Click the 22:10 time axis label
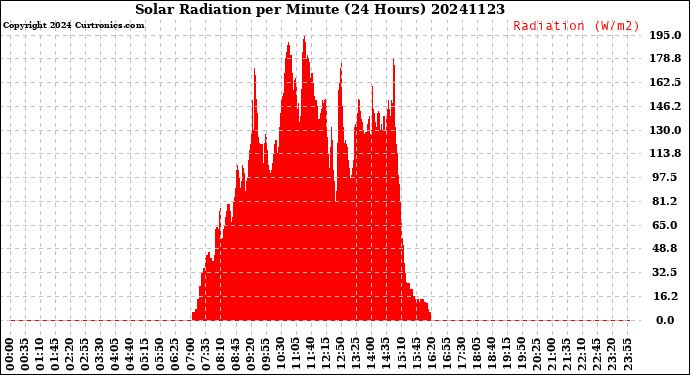 pos(581,355)
